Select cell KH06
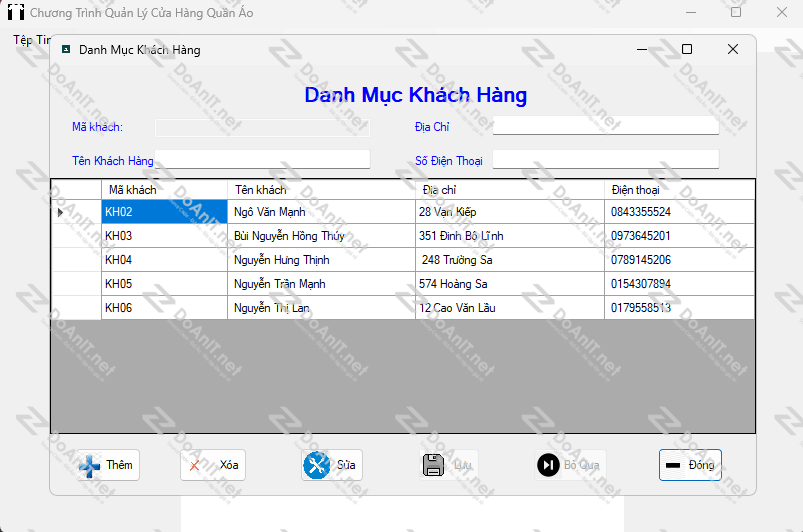Screen dimensions: 803x532 (x=164, y=308)
